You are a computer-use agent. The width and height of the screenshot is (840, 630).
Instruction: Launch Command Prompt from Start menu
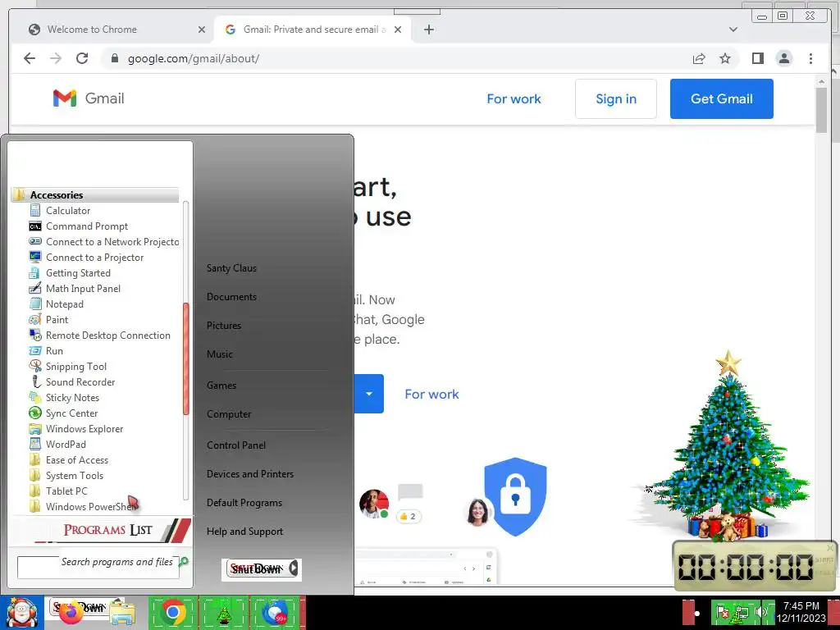[x=87, y=226]
